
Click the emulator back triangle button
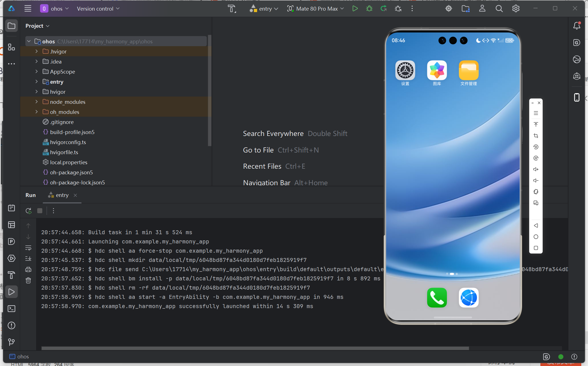[x=536, y=226]
